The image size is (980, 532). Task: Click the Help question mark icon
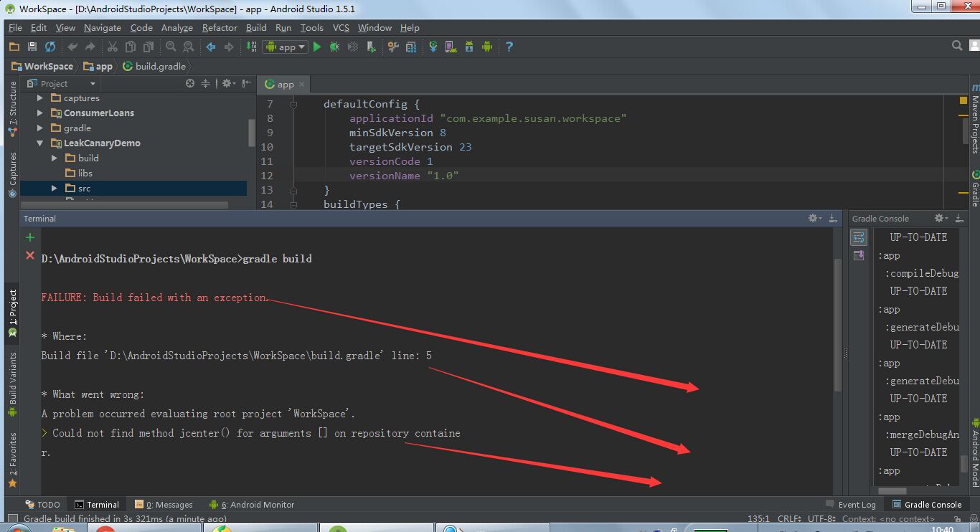click(x=509, y=47)
